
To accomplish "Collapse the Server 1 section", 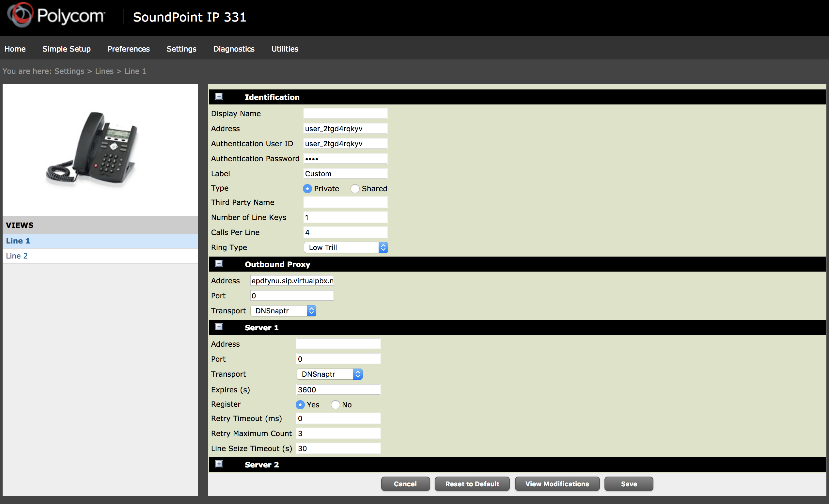I will (219, 327).
